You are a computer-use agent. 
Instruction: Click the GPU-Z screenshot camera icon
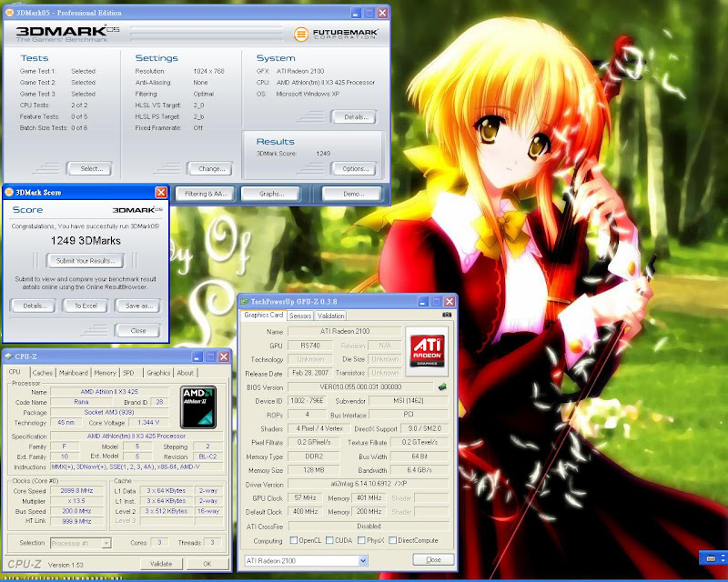(x=447, y=315)
